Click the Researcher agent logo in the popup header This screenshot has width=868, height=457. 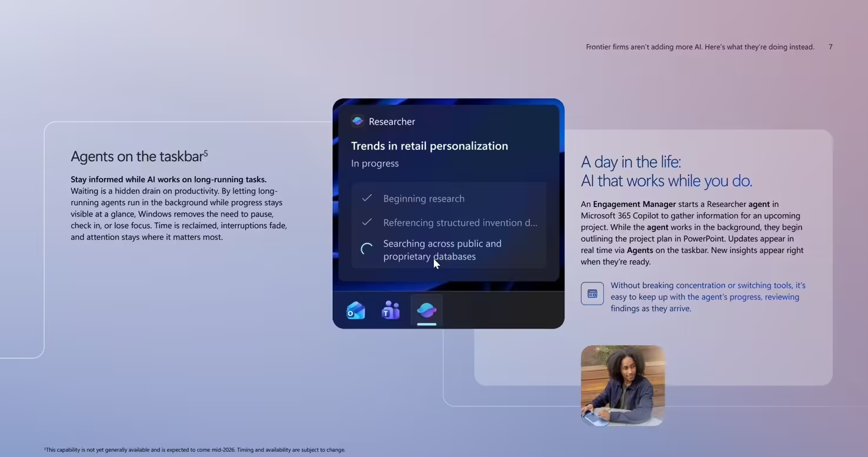tap(358, 121)
